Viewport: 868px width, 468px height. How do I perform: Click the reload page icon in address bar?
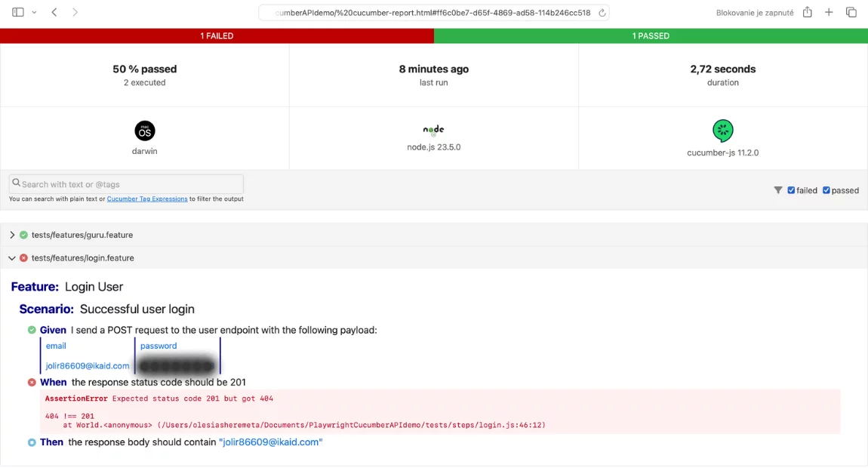click(602, 13)
